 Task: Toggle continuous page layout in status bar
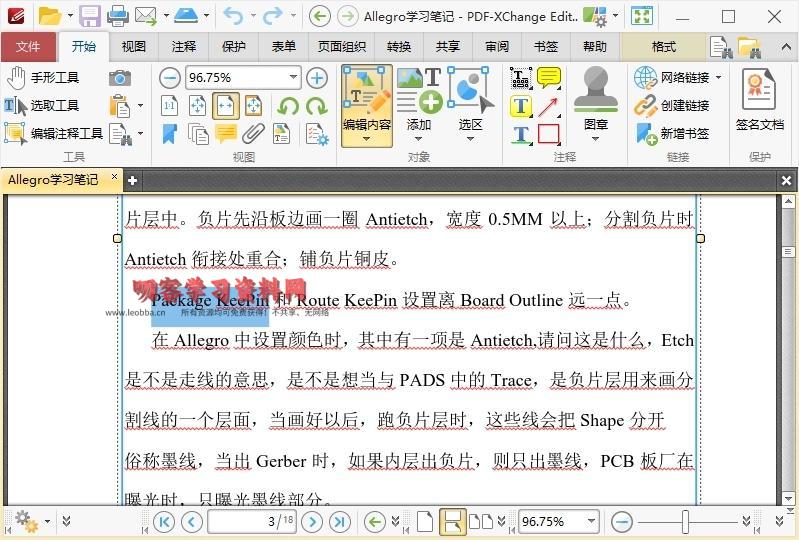[x=452, y=521]
